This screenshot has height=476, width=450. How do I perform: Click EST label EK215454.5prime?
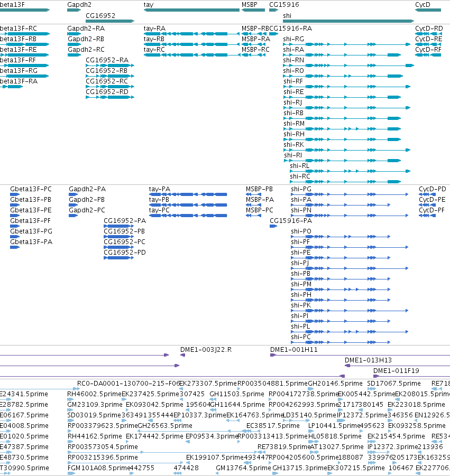click(396, 436)
